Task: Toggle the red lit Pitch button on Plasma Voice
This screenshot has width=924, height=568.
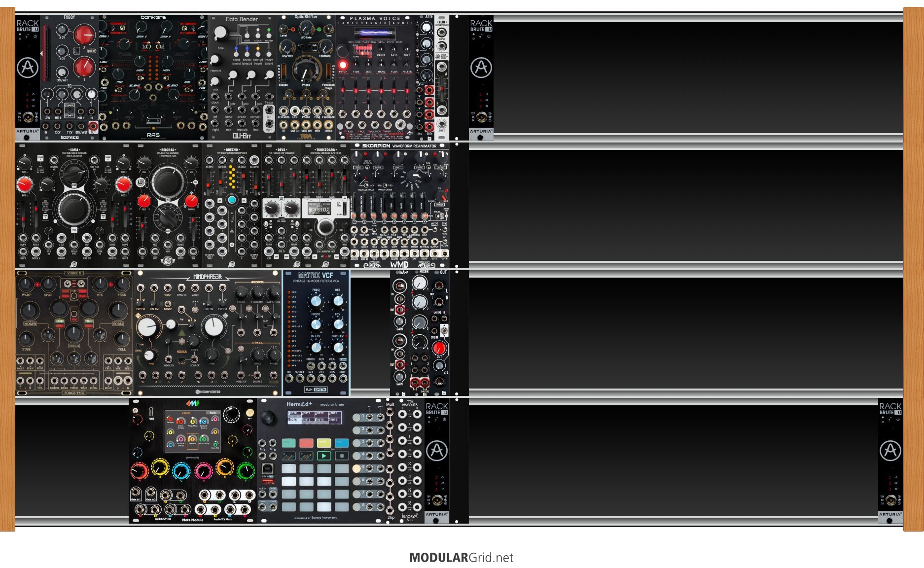Action: tap(343, 65)
